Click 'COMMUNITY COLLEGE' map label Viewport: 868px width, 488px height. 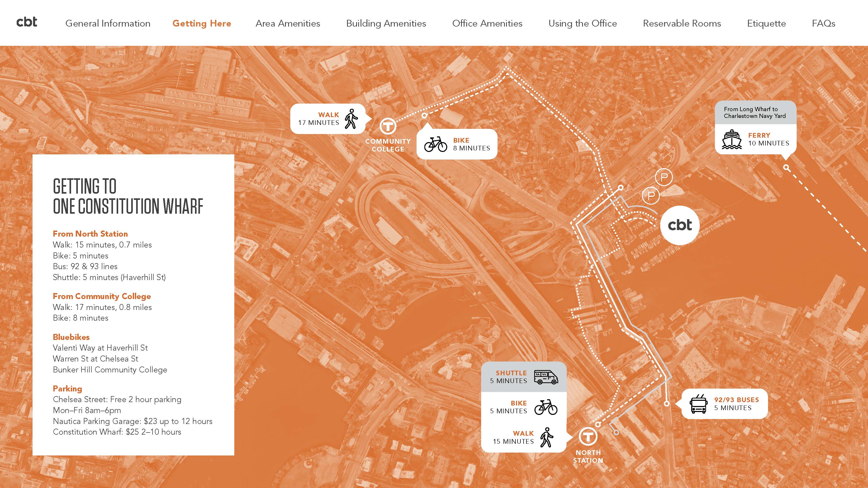(388, 145)
